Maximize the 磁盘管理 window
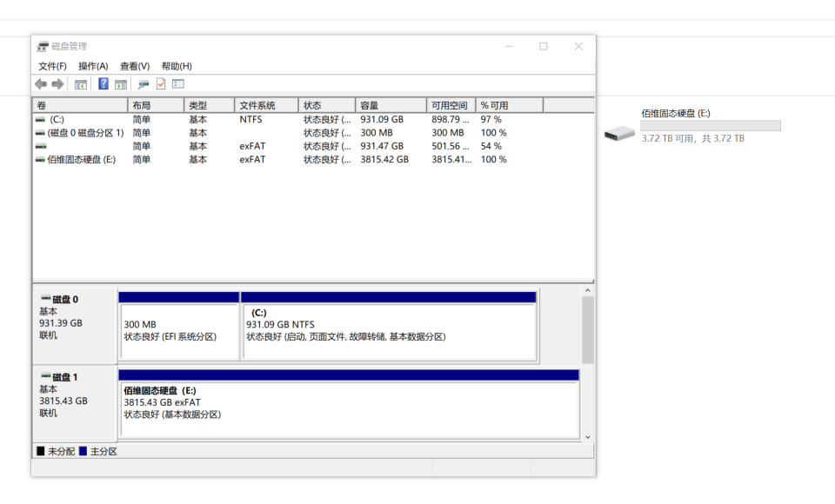 (x=543, y=46)
